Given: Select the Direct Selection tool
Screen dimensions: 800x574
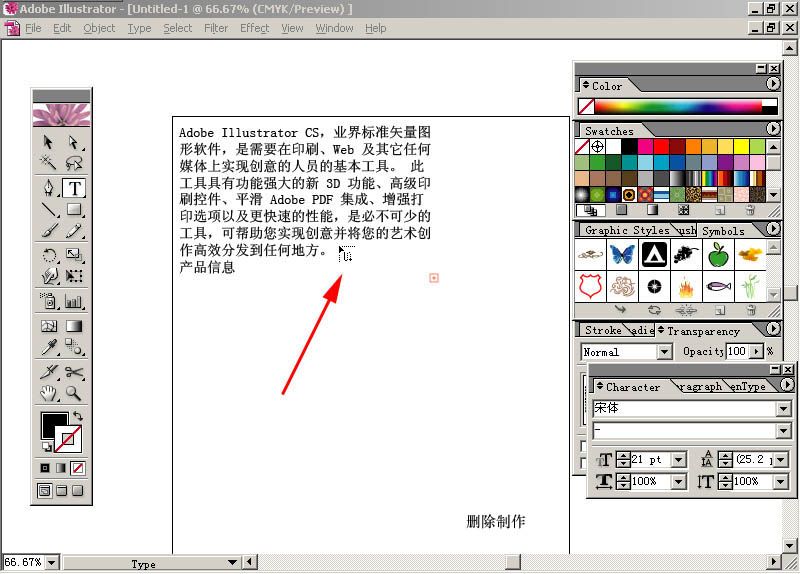Looking at the screenshot, I should click(74, 141).
